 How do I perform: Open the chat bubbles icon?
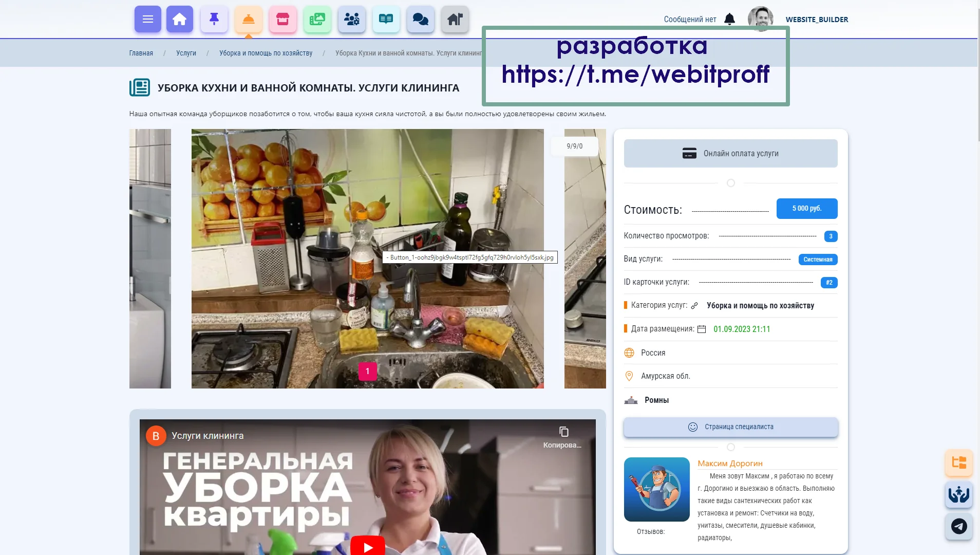(x=420, y=20)
